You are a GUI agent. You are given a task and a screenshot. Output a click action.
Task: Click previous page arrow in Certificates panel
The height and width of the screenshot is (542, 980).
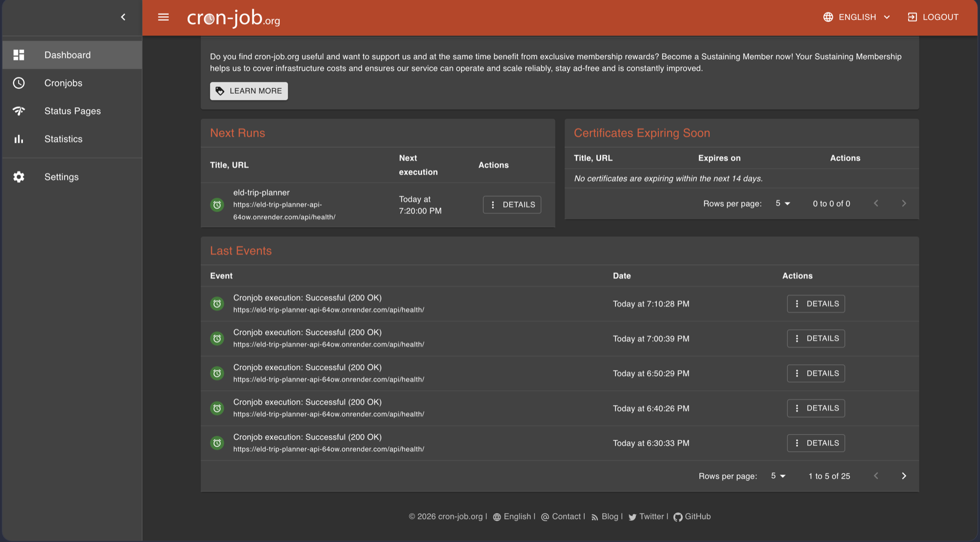click(876, 203)
